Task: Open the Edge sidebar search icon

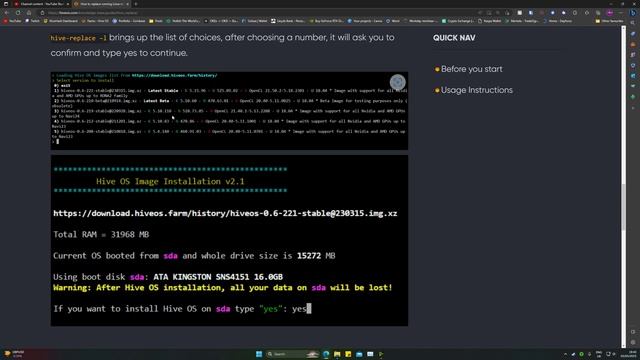Action: [x=633, y=23]
